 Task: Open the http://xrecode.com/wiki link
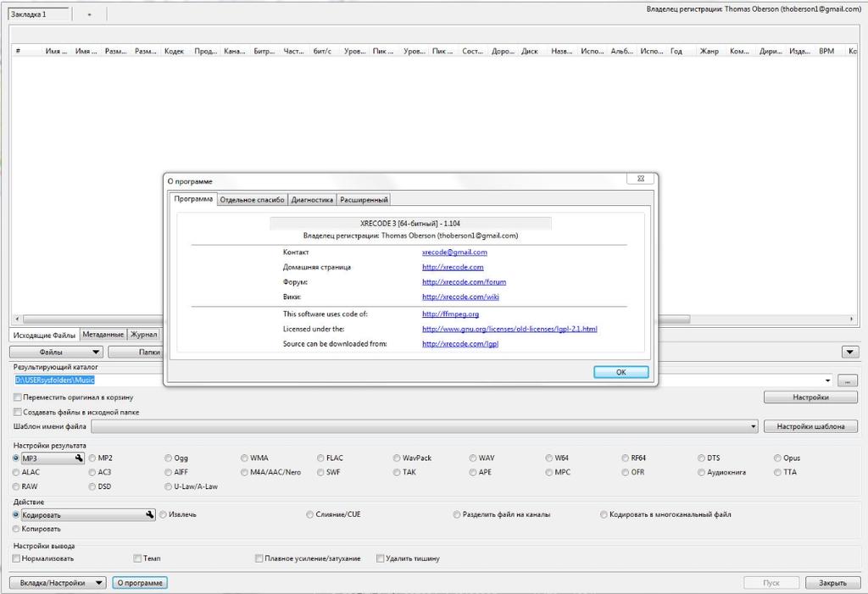click(460, 297)
